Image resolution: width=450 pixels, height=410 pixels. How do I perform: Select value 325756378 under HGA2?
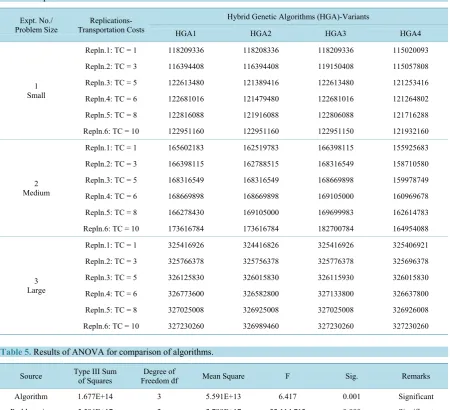261,261
